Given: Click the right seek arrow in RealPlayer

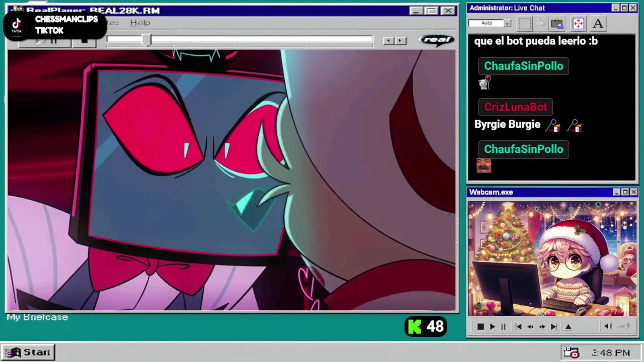Looking at the screenshot, I should [x=400, y=41].
